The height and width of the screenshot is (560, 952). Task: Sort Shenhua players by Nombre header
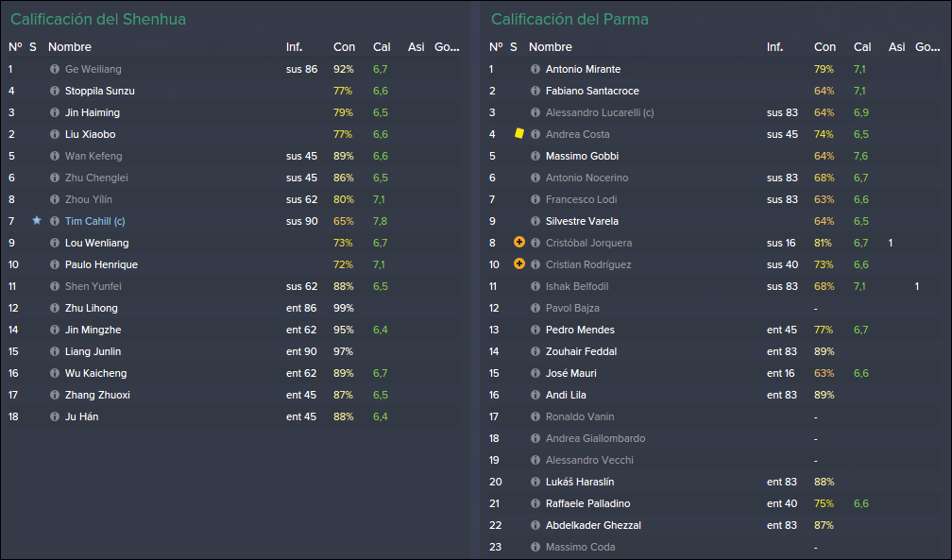70,47
